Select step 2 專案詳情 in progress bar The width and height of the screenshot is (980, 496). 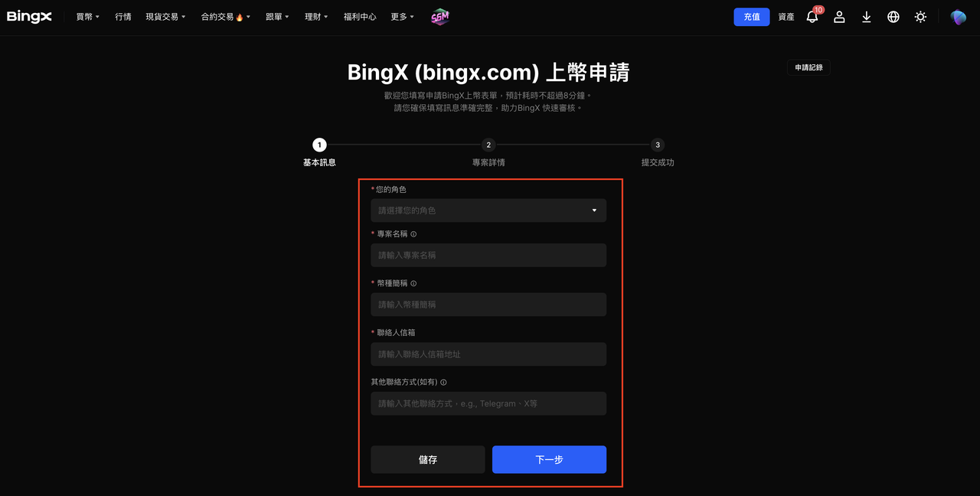point(488,152)
